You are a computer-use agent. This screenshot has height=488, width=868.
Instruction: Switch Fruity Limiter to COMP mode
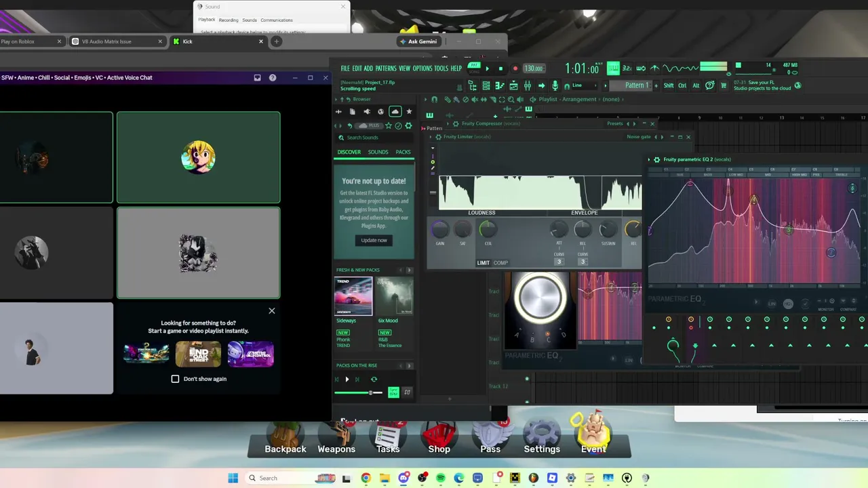(500, 263)
